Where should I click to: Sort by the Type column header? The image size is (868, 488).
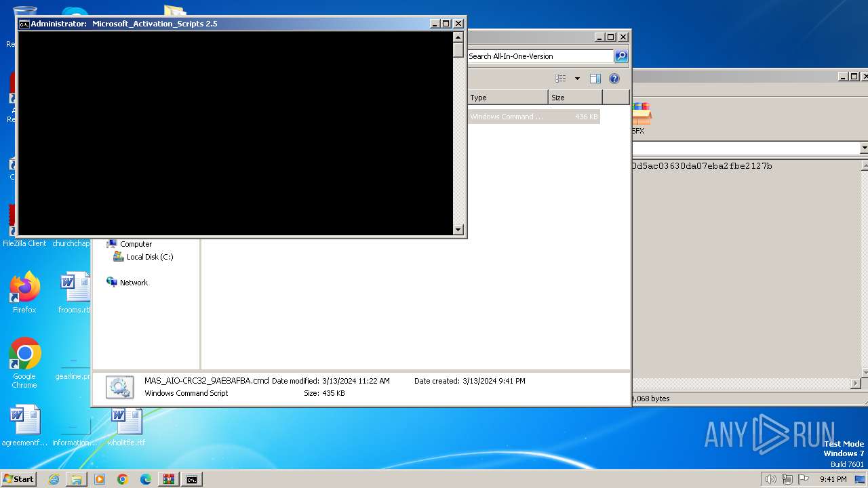coord(508,98)
